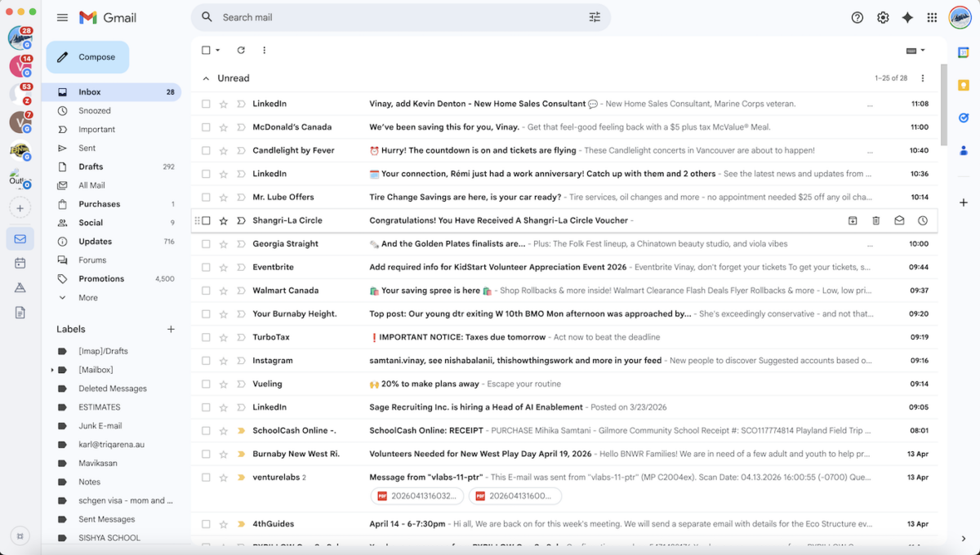The image size is (980, 555).
Task: Create a new label with the plus icon
Action: click(x=171, y=329)
